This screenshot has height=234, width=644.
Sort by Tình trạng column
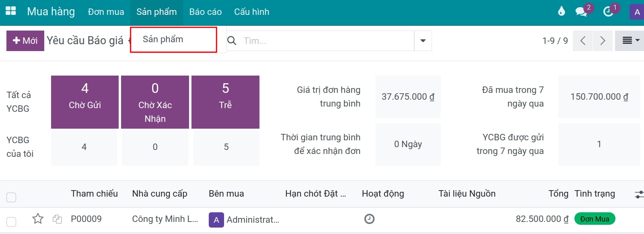click(x=595, y=194)
